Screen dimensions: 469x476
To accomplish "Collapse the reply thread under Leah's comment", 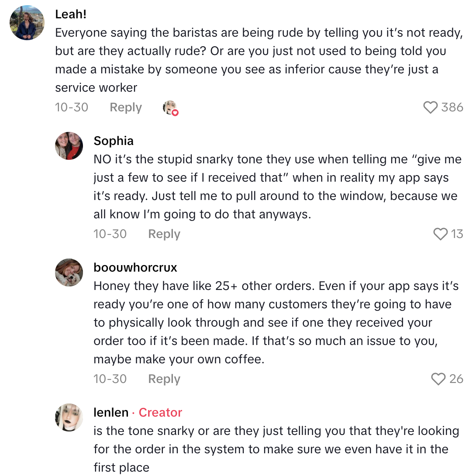I will point(125,107).
